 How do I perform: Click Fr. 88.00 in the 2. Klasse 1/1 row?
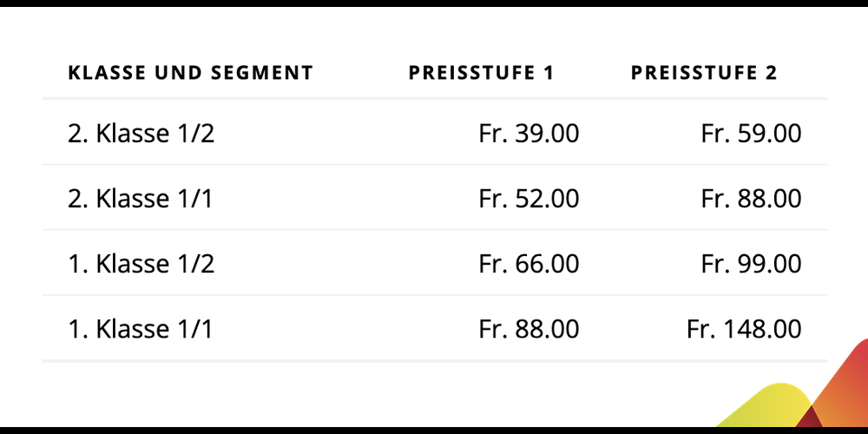point(751,199)
